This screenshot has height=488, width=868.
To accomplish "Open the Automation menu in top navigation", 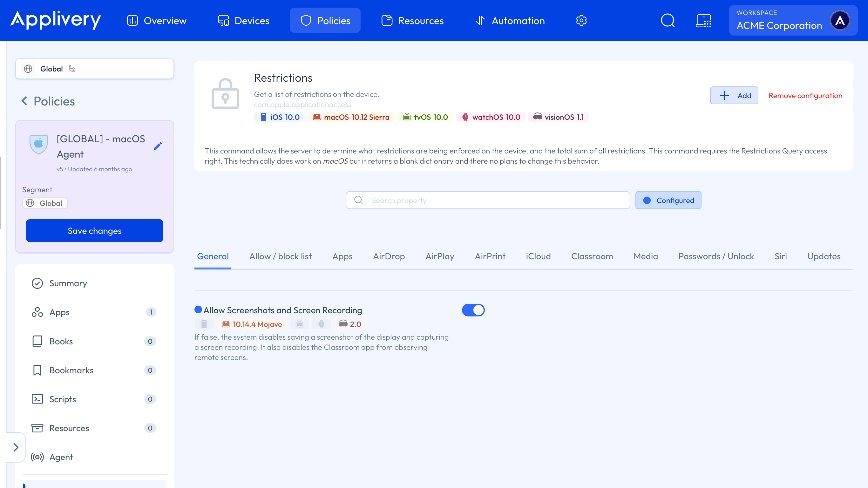I will click(510, 21).
